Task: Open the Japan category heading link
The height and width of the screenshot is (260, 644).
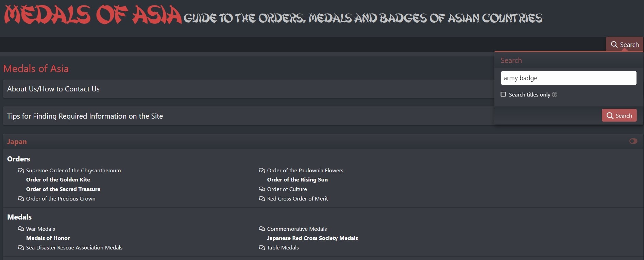Action: click(17, 142)
